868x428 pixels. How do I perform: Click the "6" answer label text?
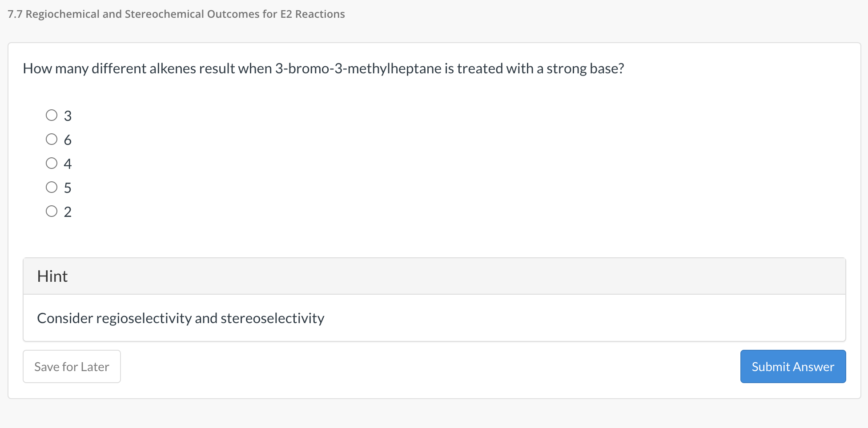pos(68,140)
